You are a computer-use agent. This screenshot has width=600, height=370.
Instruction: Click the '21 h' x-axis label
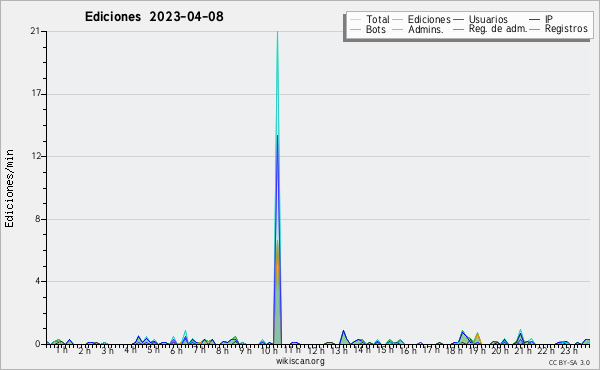pyautogui.click(x=523, y=350)
